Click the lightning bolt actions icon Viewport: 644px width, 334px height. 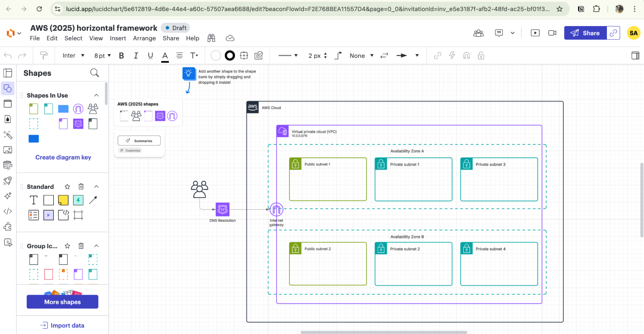(452, 56)
